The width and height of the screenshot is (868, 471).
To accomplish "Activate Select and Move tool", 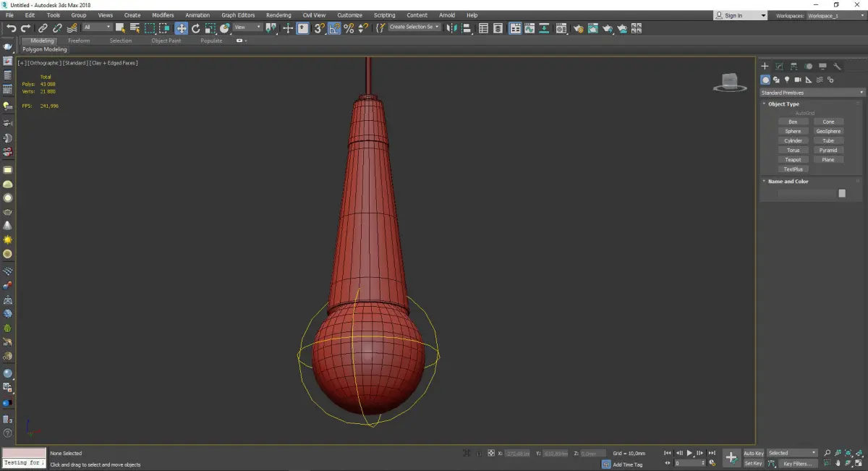I will click(181, 28).
